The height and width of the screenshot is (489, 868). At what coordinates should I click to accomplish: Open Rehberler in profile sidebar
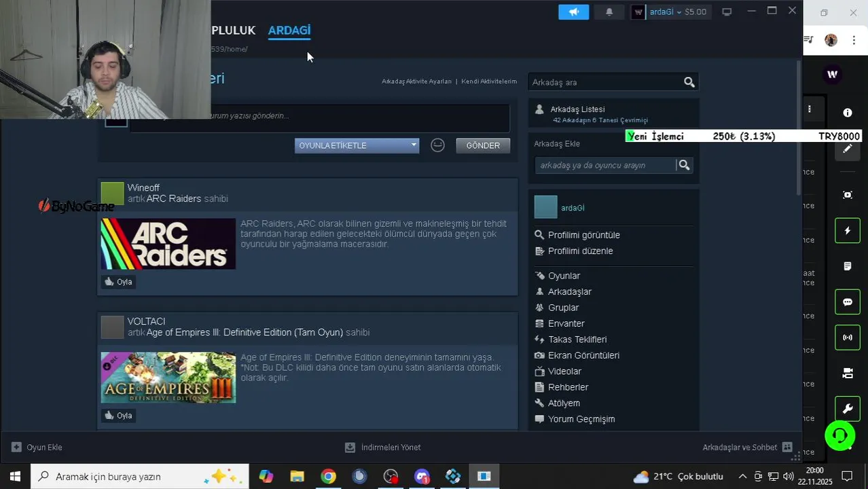coord(568,388)
